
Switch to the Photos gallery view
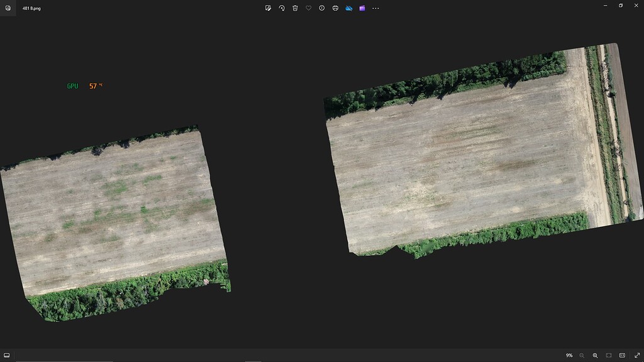[x=9, y=9]
